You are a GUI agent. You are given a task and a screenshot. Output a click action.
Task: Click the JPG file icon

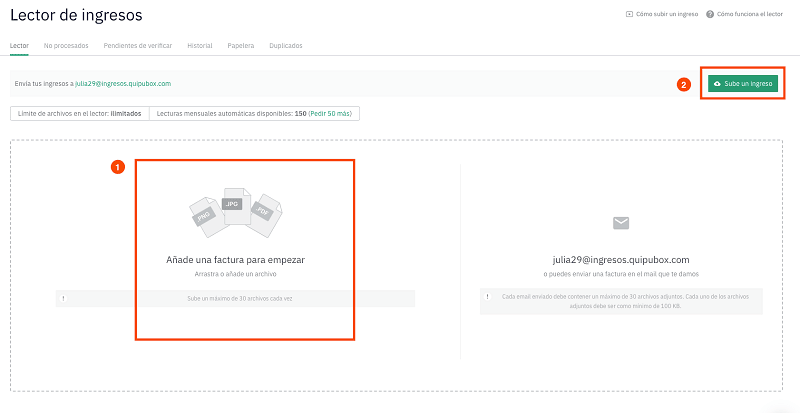click(235, 206)
